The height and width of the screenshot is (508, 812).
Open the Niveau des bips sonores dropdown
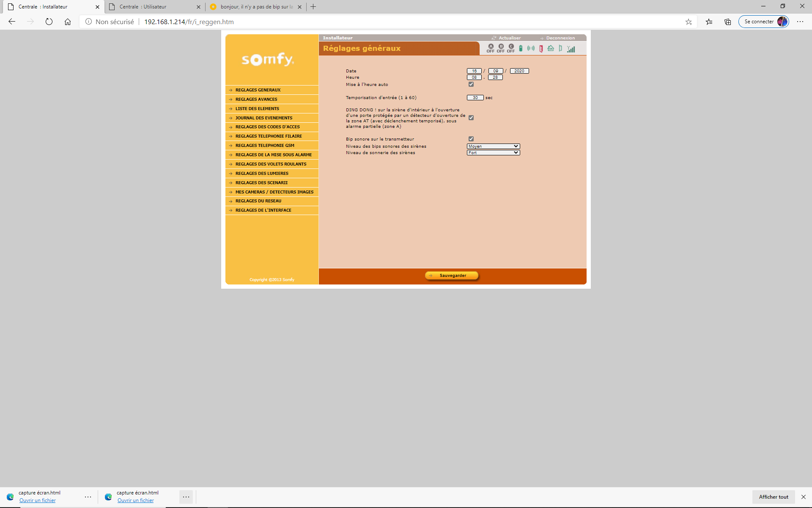coord(493,146)
